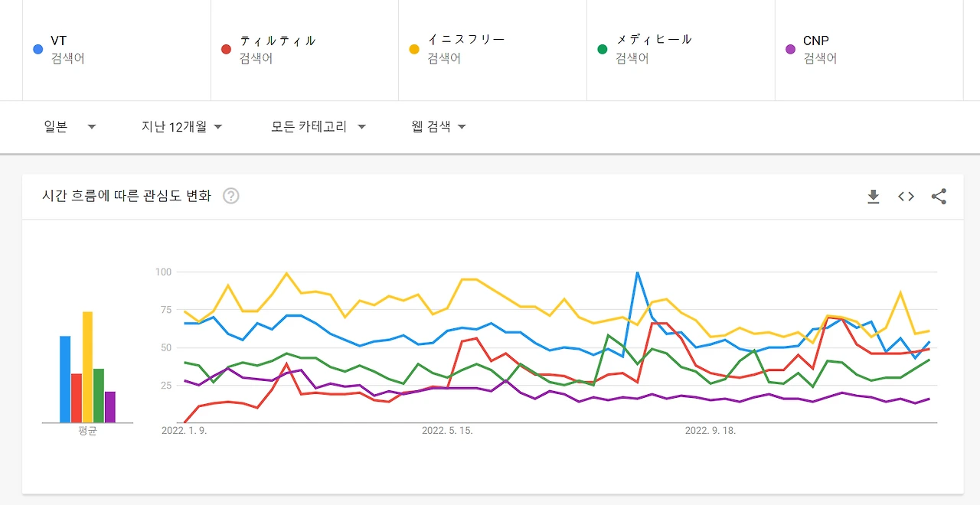Viewport: 980px width, 505px height.
Task: Click the 2022. 5. 15. axis label
Action: point(447,430)
